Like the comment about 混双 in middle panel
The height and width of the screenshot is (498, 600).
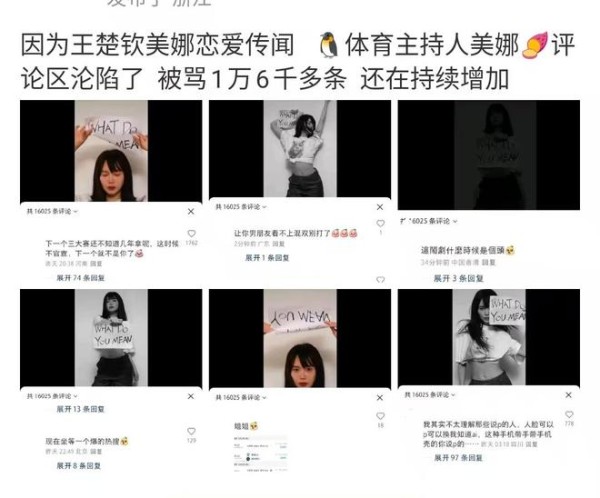coord(380,223)
